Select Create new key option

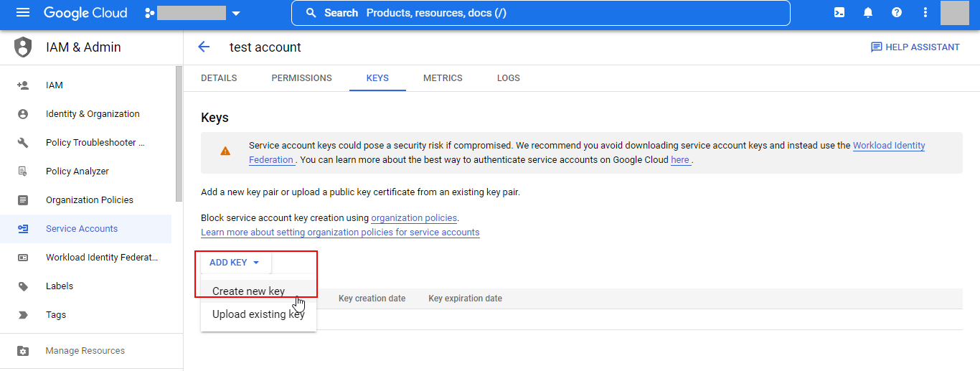coord(248,291)
